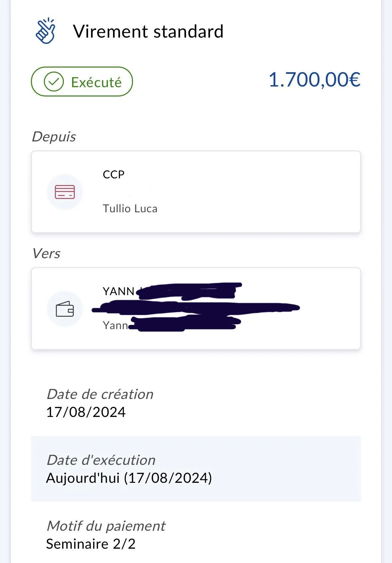Tap the wallet icon in the recipient card

pos(65,309)
